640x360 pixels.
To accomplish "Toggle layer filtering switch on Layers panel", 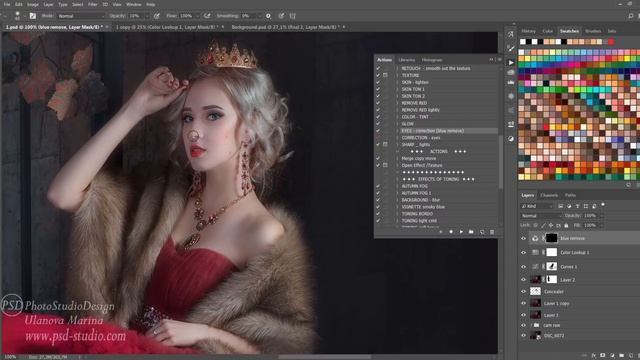I will pyautogui.click(x=603, y=205).
